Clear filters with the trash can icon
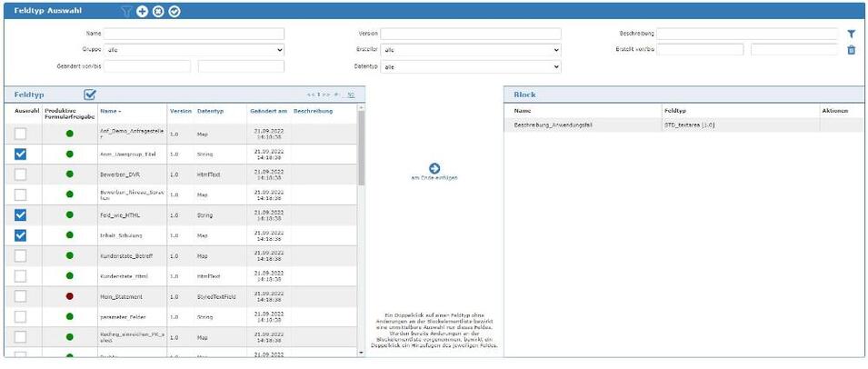 (851, 50)
